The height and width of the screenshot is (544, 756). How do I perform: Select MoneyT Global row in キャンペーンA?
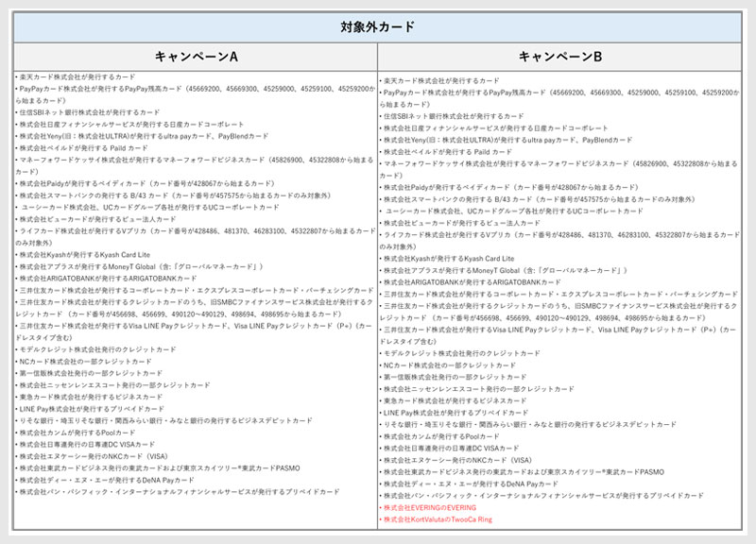point(139,266)
